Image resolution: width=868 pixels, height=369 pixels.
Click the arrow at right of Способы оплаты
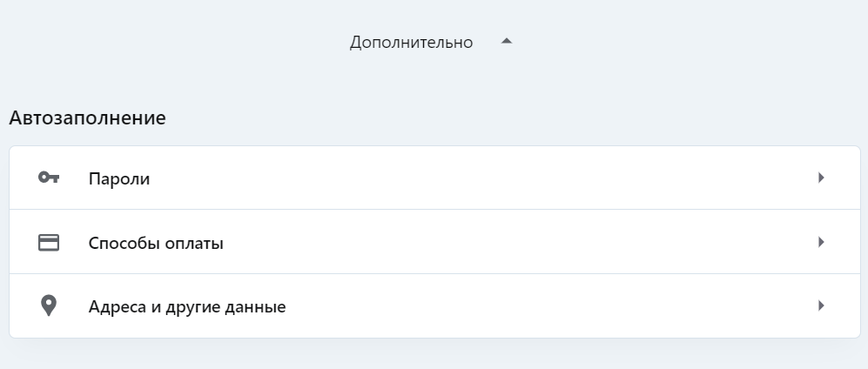tap(820, 242)
